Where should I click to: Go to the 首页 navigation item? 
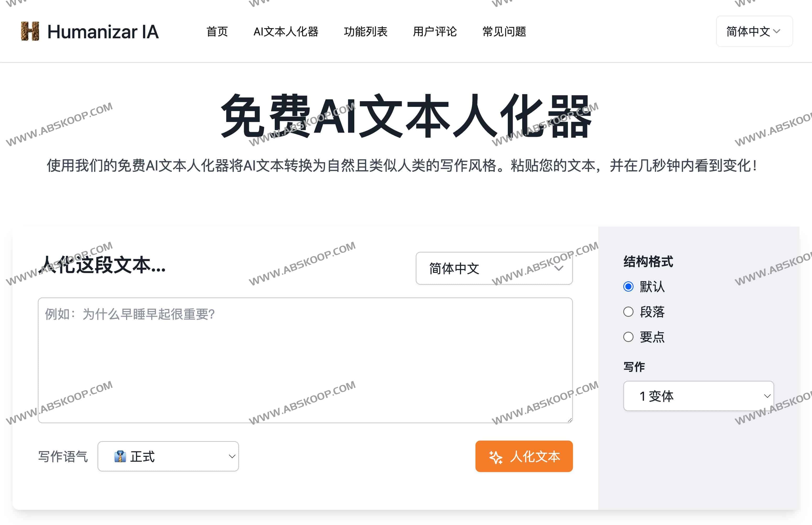pyautogui.click(x=218, y=32)
